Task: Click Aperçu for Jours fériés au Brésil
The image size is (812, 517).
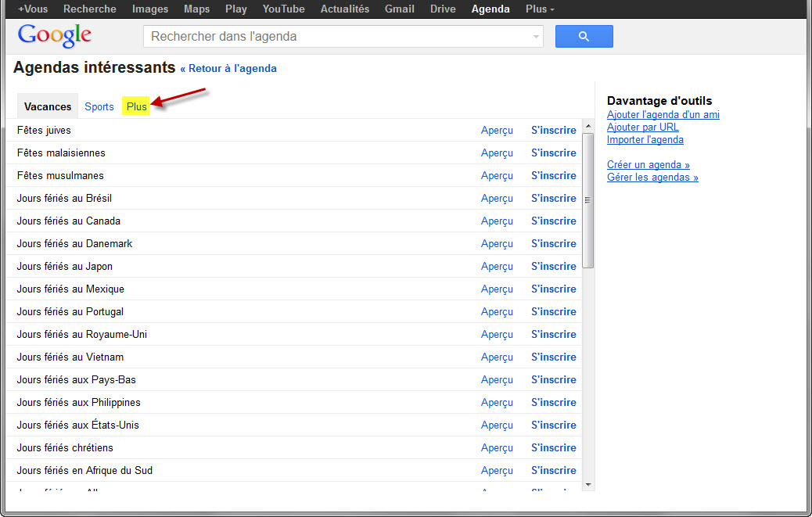Action: pyautogui.click(x=498, y=199)
